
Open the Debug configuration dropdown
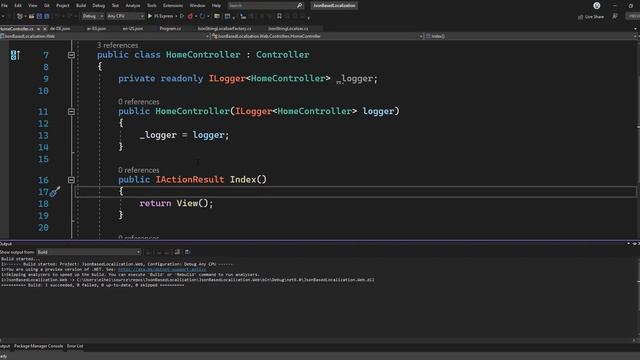[93, 16]
